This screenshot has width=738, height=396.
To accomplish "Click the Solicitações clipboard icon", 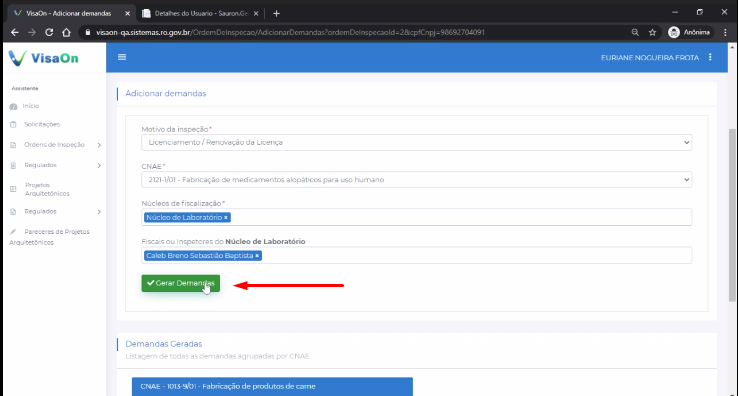I will tap(13, 125).
